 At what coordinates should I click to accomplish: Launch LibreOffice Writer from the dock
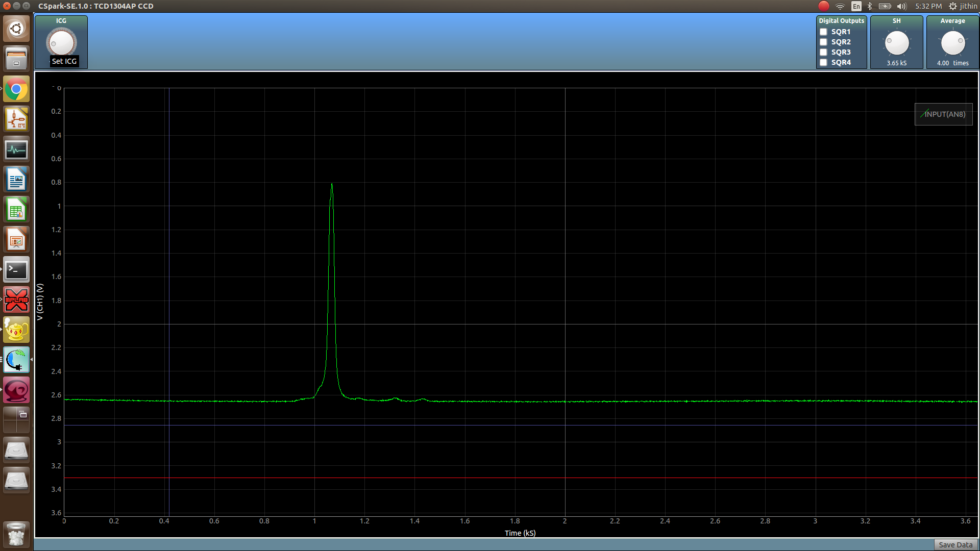coord(16,180)
